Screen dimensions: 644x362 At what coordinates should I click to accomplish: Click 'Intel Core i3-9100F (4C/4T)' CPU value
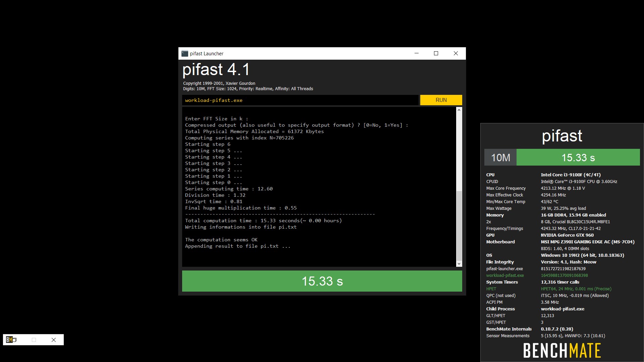(571, 175)
